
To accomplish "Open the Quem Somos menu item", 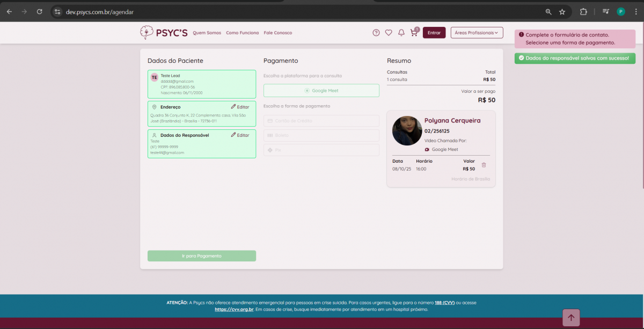I will coord(207,33).
